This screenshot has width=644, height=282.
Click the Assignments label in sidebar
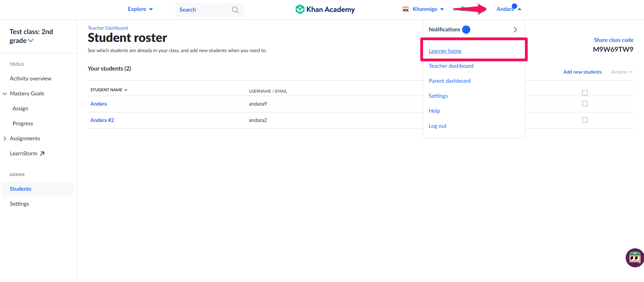(25, 139)
